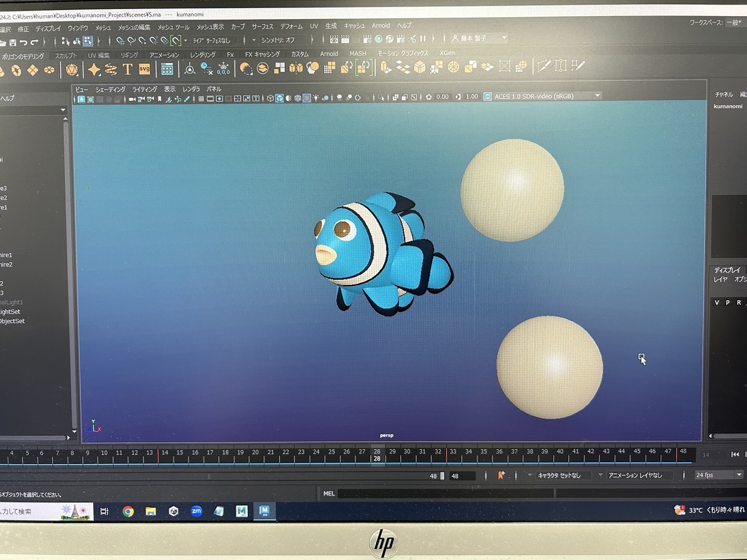This screenshot has height=560, width=747.
Task: Click the チャネル tab in the Channel Box
Action: click(x=724, y=95)
